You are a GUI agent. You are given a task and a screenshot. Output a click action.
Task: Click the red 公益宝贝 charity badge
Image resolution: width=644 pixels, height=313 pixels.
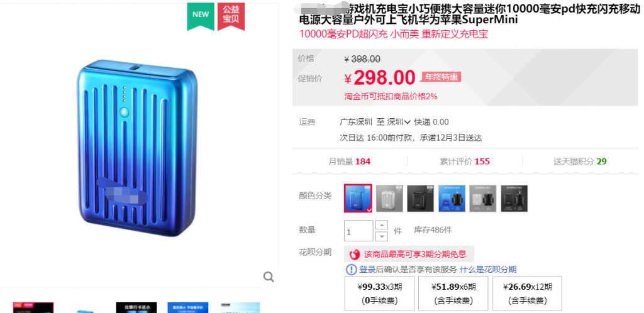pyautogui.click(x=231, y=16)
